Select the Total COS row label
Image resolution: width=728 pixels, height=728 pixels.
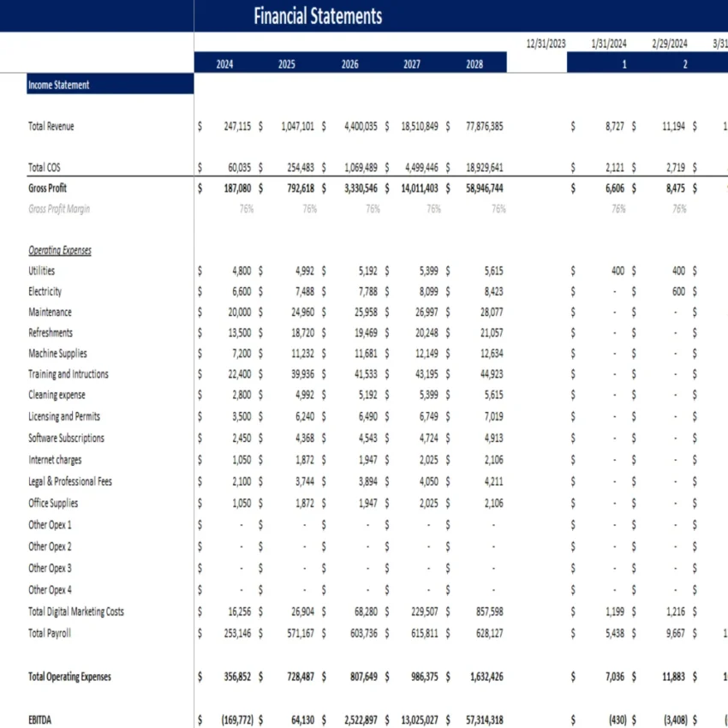[42, 167]
